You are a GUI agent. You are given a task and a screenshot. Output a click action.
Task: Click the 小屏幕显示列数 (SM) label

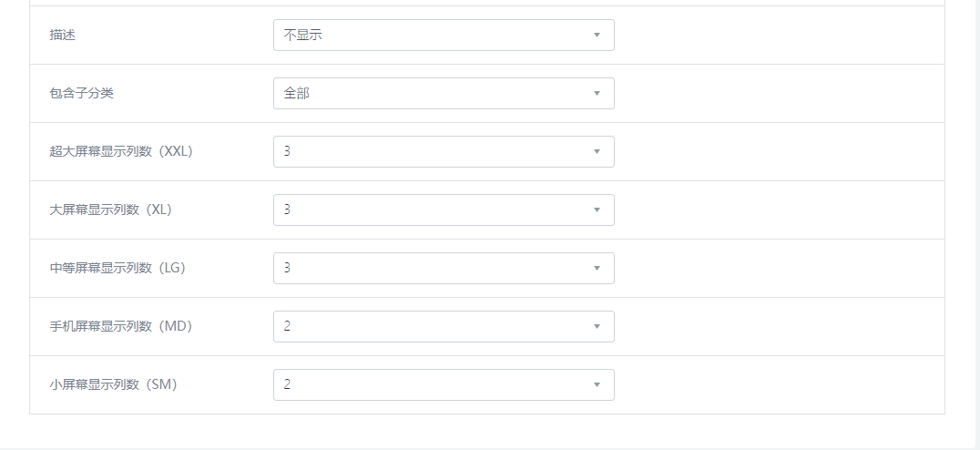tap(114, 385)
